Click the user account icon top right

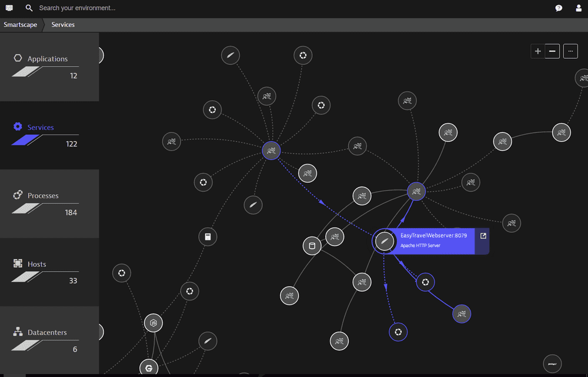pyautogui.click(x=579, y=8)
